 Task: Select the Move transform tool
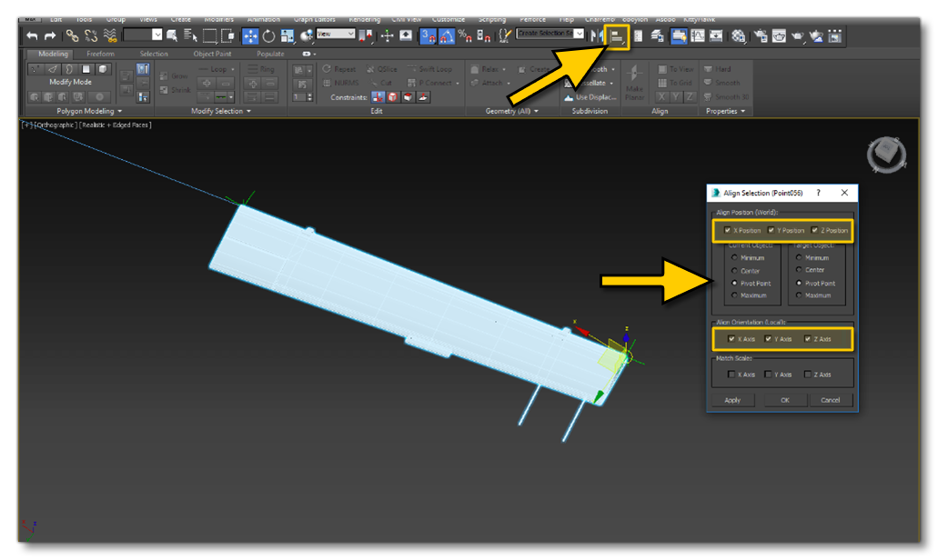coord(249,36)
